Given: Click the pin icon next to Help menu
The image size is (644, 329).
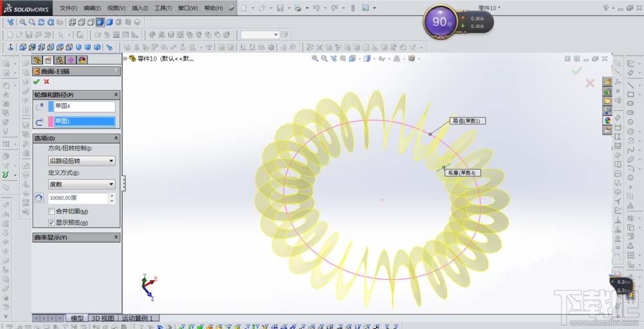Looking at the screenshot, I should coord(232,8).
